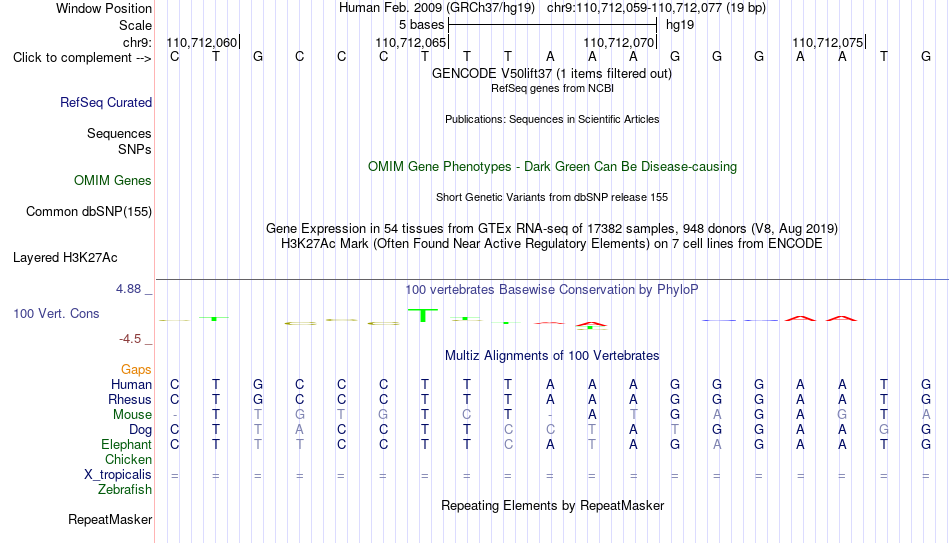950x543 pixels.
Task: Click the Scale label
Action: coord(136,25)
